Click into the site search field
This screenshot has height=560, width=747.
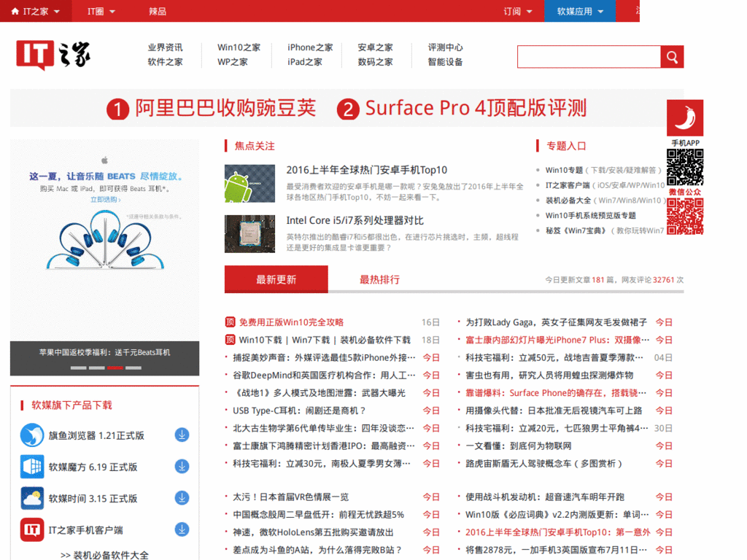[x=589, y=57]
